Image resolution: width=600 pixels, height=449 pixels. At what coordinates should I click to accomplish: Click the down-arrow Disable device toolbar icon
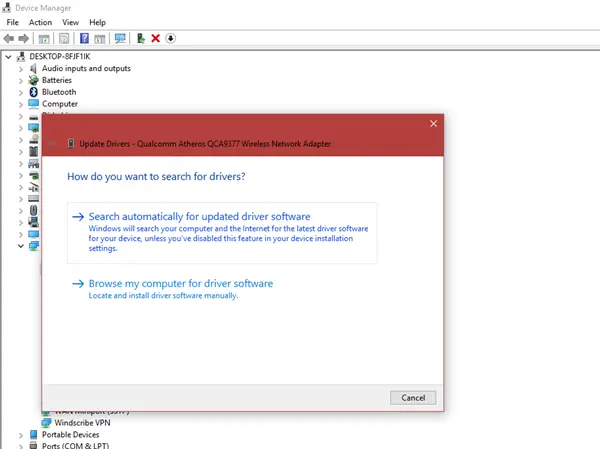[x=171, y=38]
